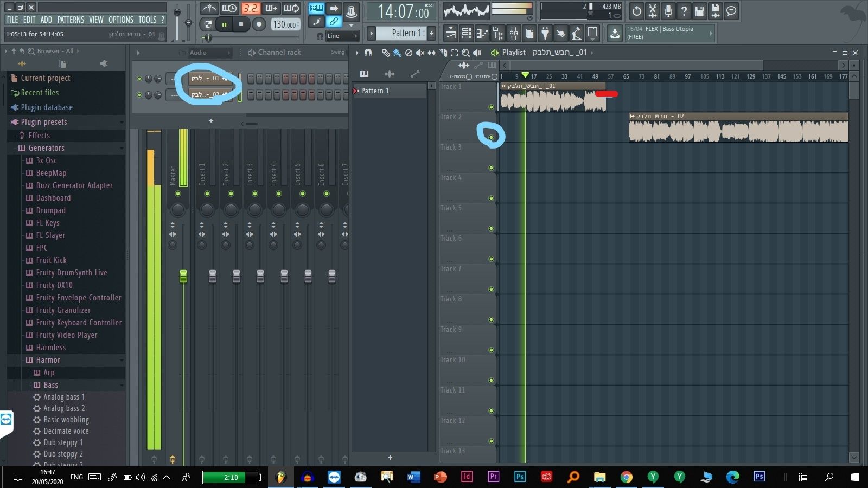This screenshot has width=868, height=488.
Task: Add a new pattern with plus button
Action: (x=431, y=33)
